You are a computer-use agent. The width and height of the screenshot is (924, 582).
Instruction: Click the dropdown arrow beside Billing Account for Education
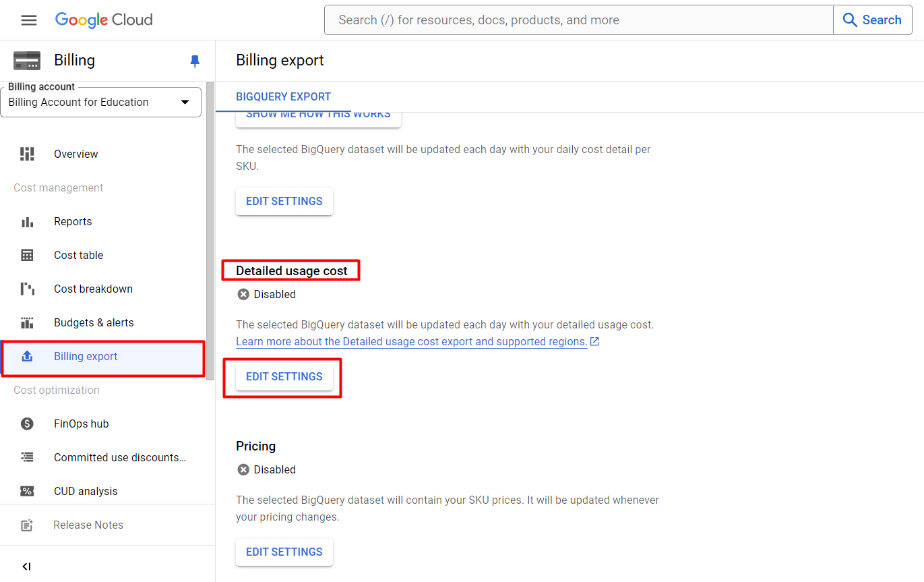[185, 103]
